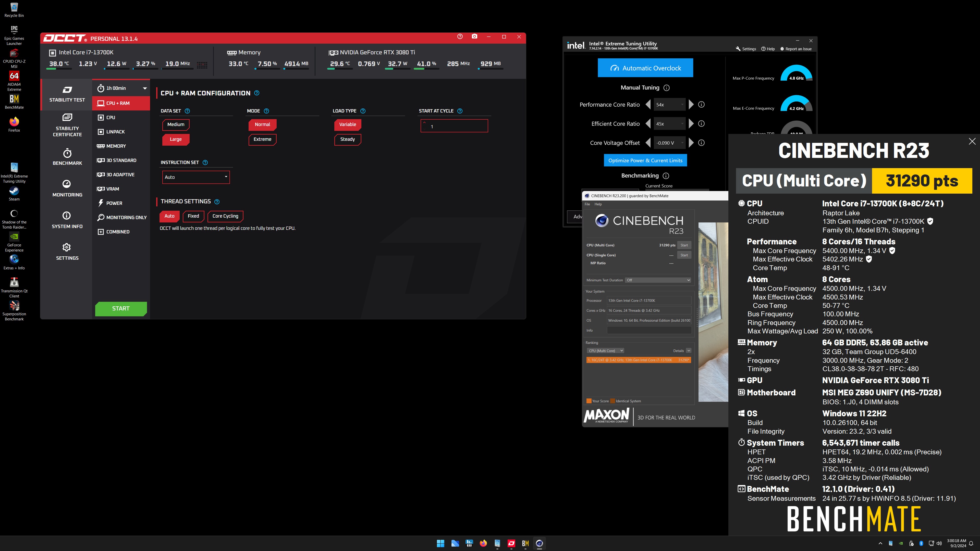Open Cinebench File menu
The width and height of the screenshot is (980, 551).
pyautogui.click(x=587, y=204)
